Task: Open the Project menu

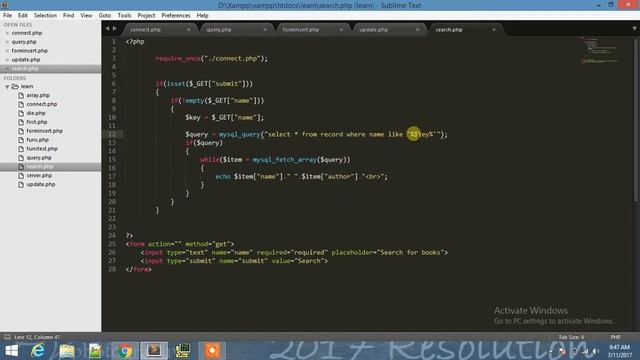Action: 146,16
